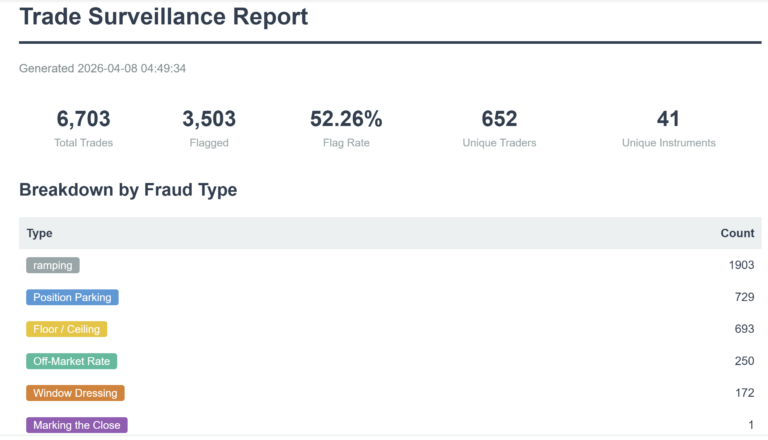Click the ramping count 1903
Screen dimensions: 768x440
742,265
